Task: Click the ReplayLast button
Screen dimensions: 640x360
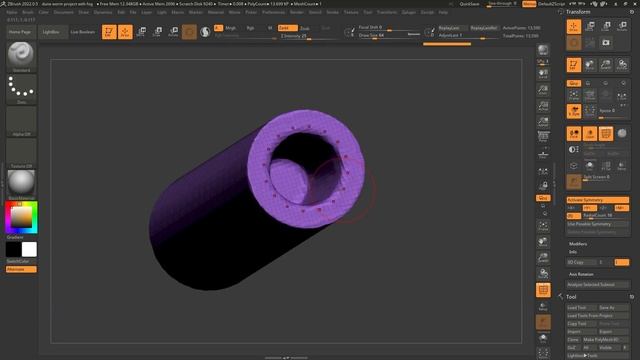Action: [x=452, y=28]
